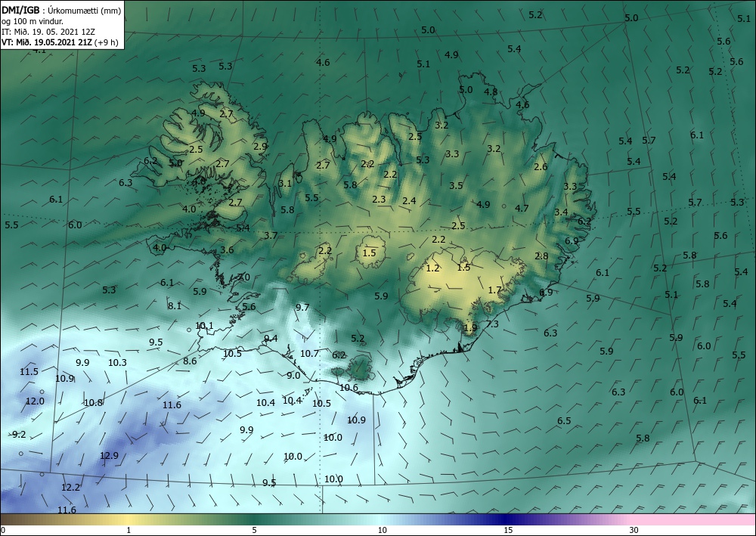
Task: Click the 4.7 value on the map
Action: click(x=522, y=208)
